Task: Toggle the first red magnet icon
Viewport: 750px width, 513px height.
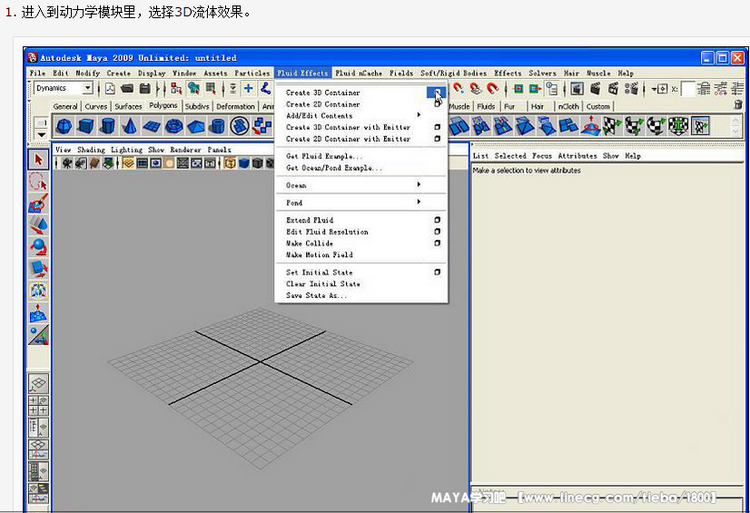Action: click(x=458, y=88)
